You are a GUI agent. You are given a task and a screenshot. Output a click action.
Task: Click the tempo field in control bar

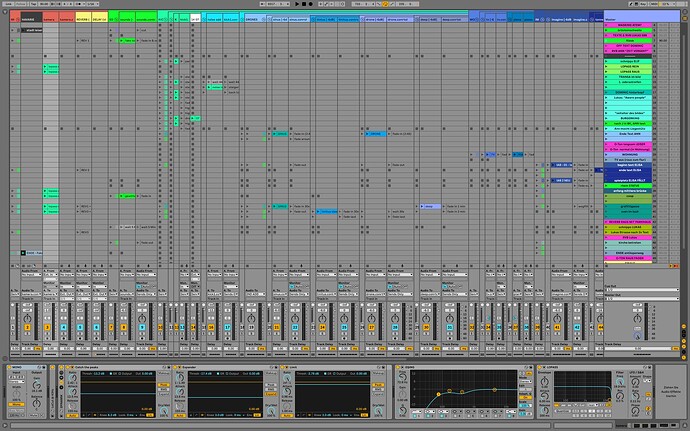[44, 4]
